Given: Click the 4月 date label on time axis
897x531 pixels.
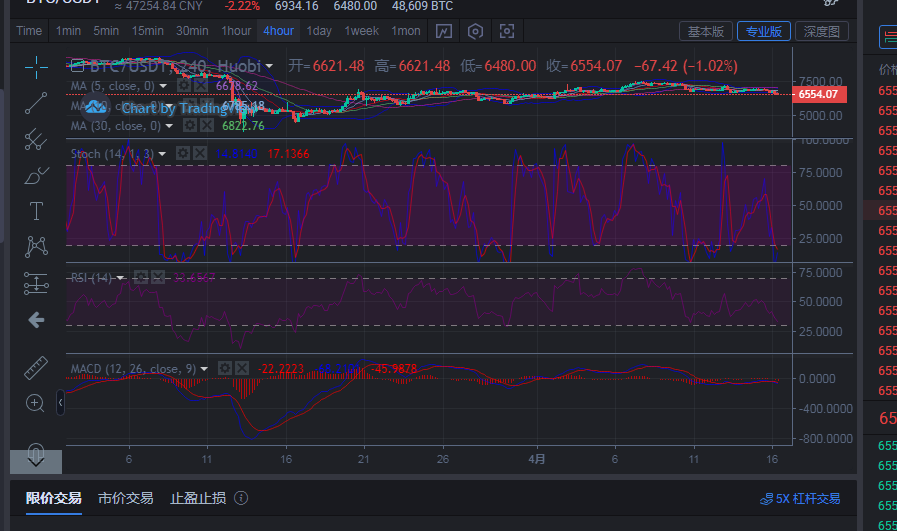Looking at the screenshot, I should (x=537, y=459).
